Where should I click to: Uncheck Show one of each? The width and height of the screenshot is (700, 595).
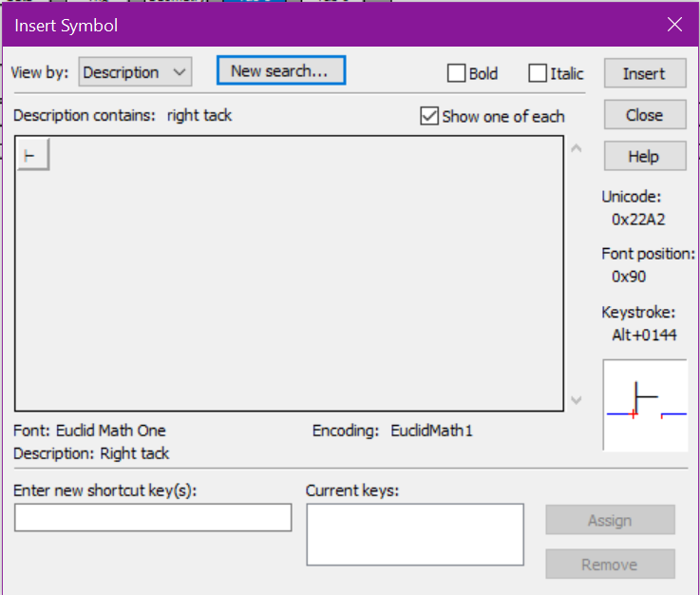click(x=428, y=116)
